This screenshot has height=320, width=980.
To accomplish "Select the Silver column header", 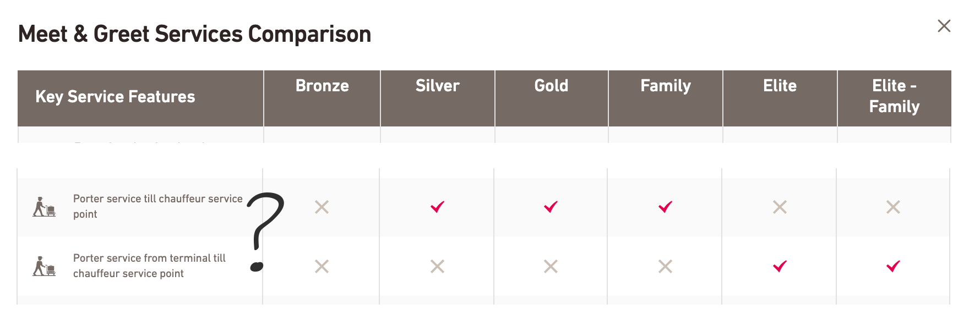I will 437,86.
